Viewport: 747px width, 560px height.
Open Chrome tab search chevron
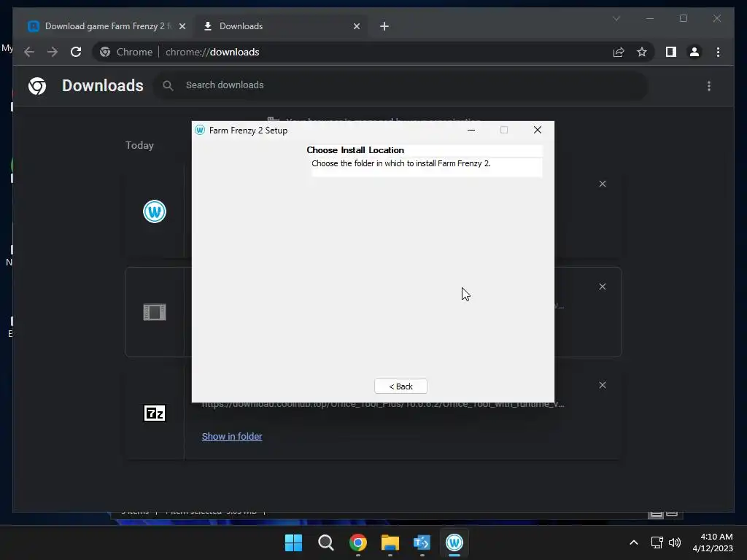pyautogui.click(x=616, y=18)
